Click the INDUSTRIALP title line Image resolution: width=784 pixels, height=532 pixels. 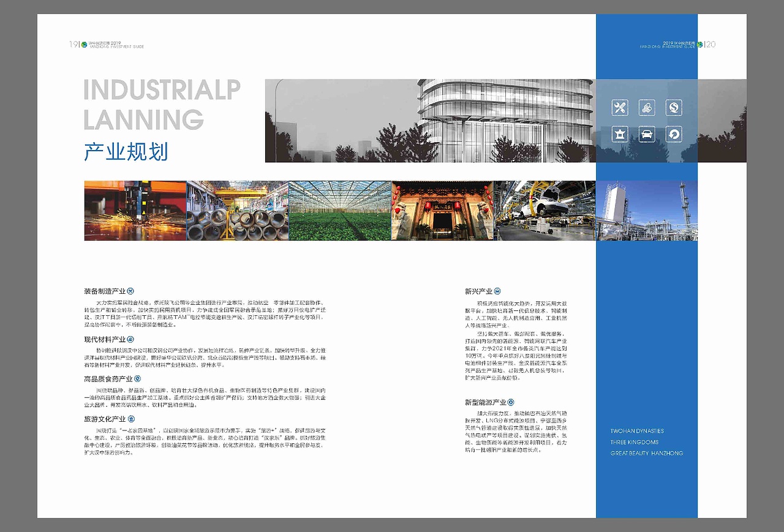click(162, 90)
